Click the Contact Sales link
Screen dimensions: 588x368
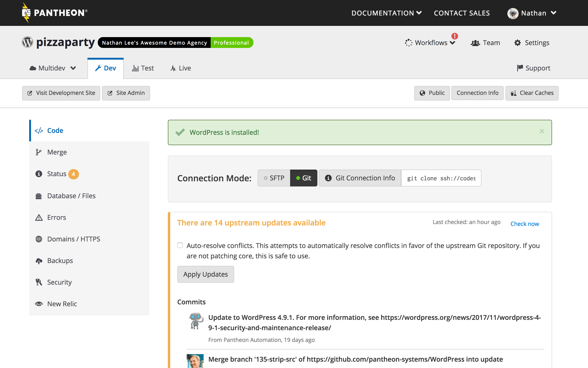462,13
